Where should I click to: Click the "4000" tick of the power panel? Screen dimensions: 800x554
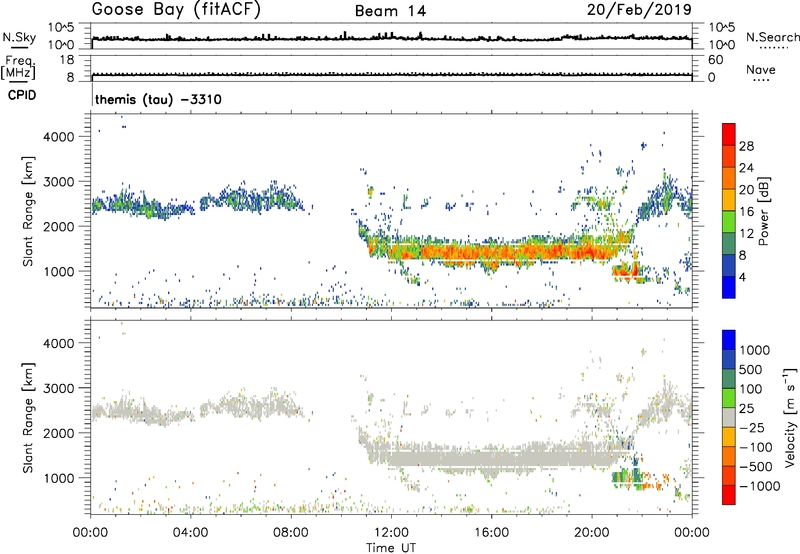(x=59, y=137)
